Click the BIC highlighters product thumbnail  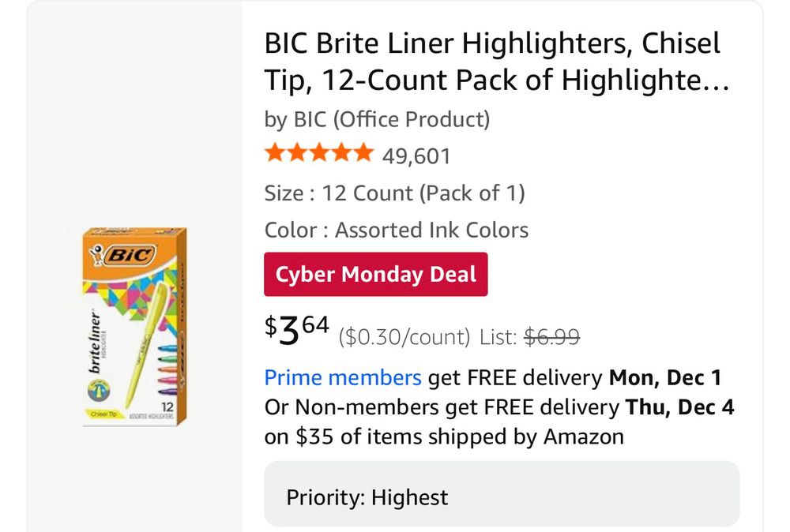[x=134, y=328]
